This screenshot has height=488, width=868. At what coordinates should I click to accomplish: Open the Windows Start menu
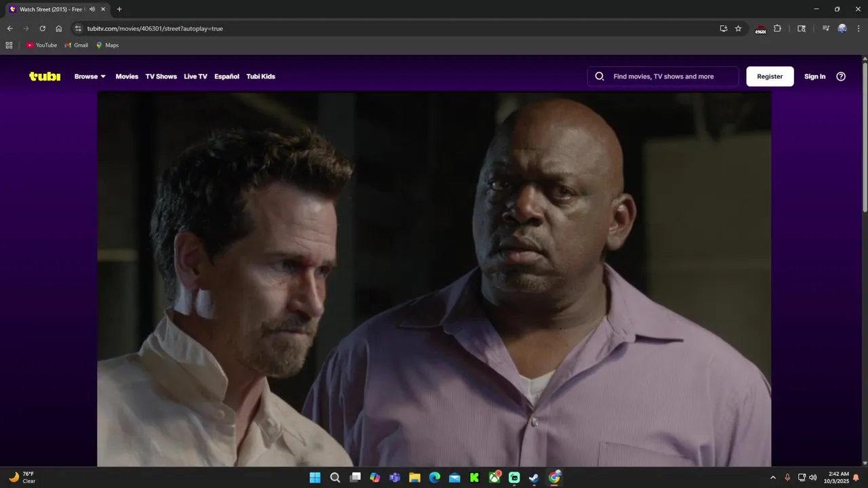point(315,478)
